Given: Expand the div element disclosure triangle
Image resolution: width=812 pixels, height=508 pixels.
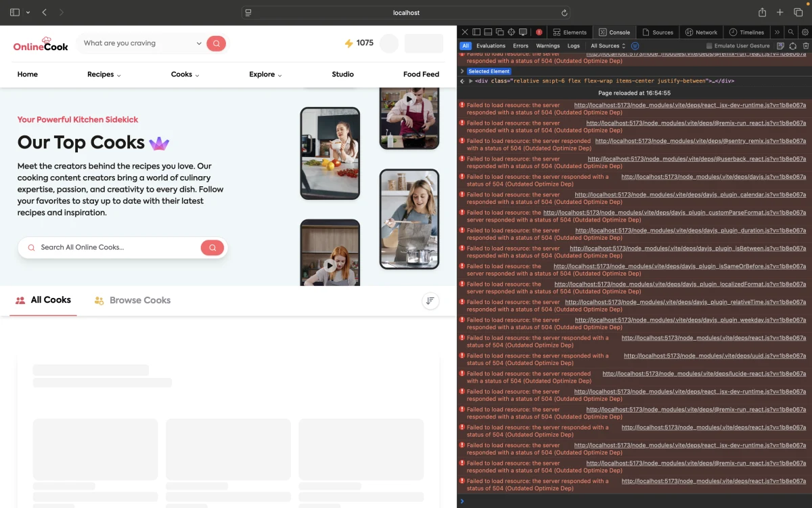Looking at the screenshot, I should tap(471, 81).
